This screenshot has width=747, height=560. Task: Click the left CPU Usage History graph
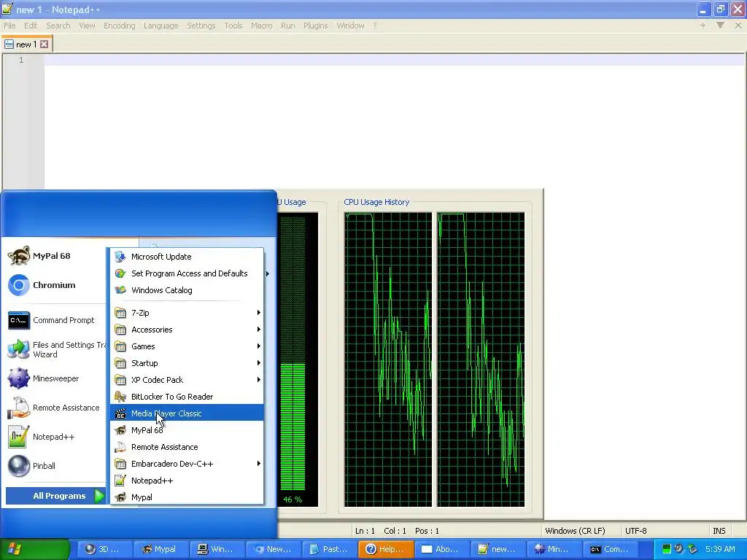pyautogui.click(x=388, y=359)
